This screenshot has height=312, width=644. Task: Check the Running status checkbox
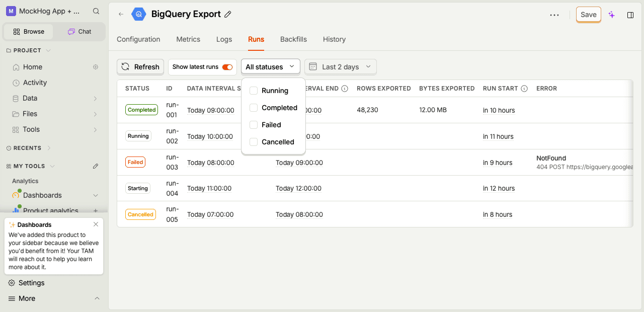click(254, 91)
